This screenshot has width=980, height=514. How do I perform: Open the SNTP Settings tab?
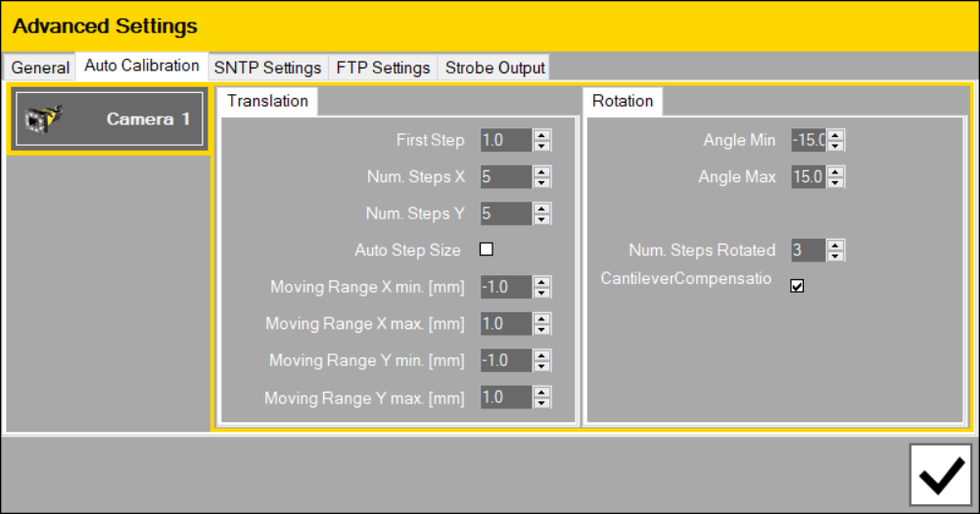tap(267, 68)
